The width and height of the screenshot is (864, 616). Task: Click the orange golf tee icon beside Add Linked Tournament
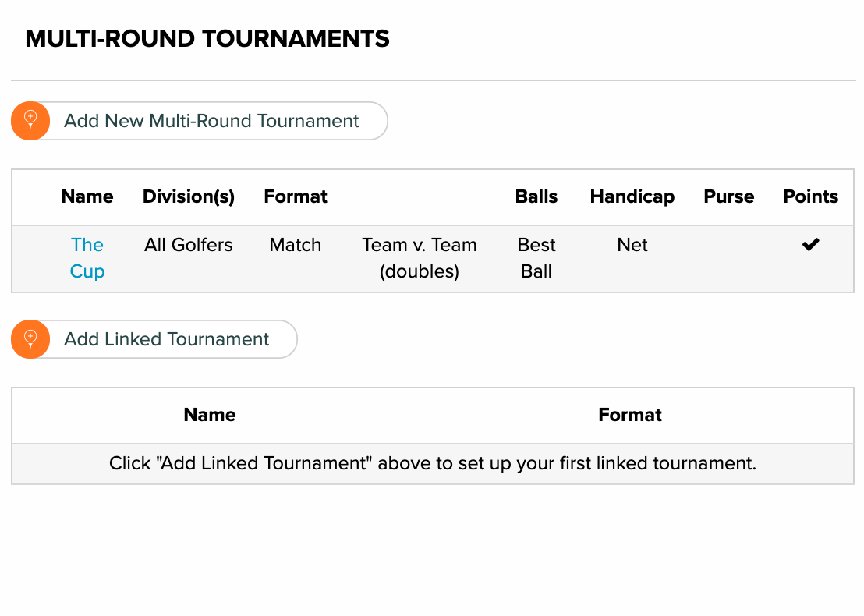tap(30, 339)
